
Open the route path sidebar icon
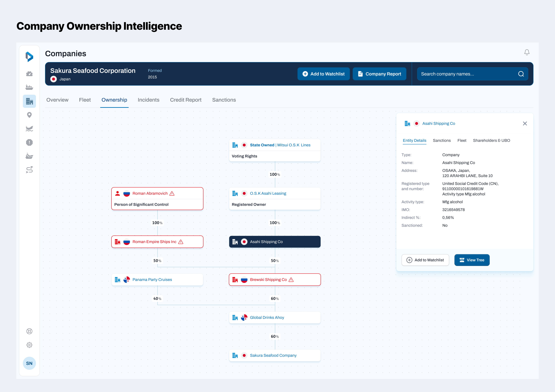click(29, 170)
